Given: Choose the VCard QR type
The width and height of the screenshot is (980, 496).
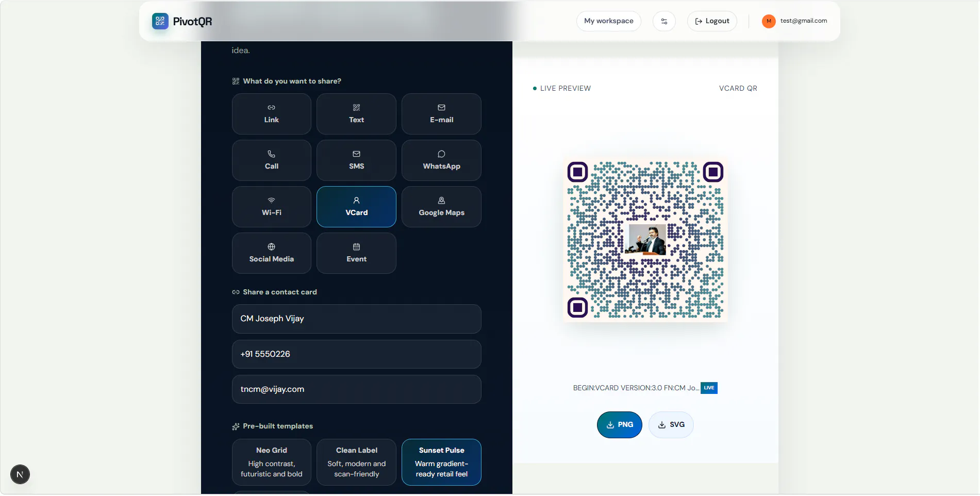Looking at the screenshot, I should pyautogui.click(x=356, y=207).
